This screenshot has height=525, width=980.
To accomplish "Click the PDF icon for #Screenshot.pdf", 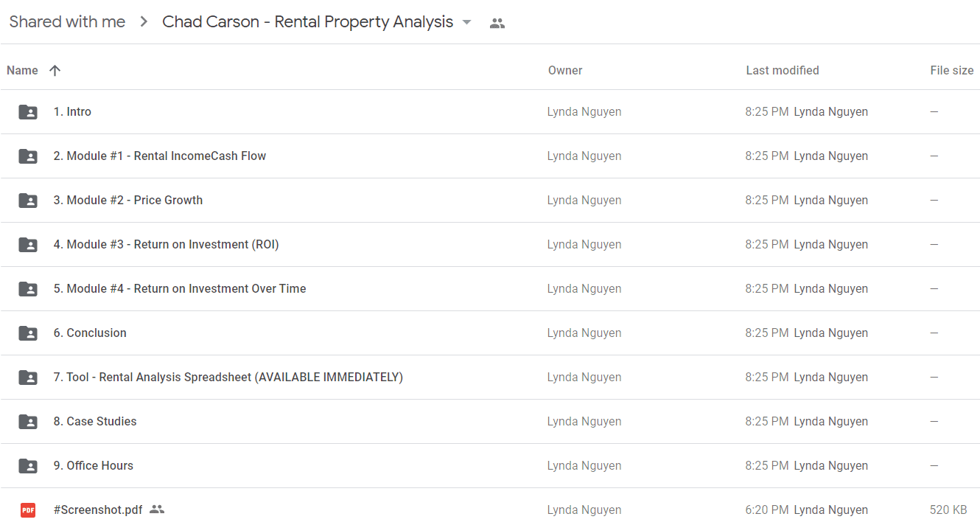I will point(28,510).
